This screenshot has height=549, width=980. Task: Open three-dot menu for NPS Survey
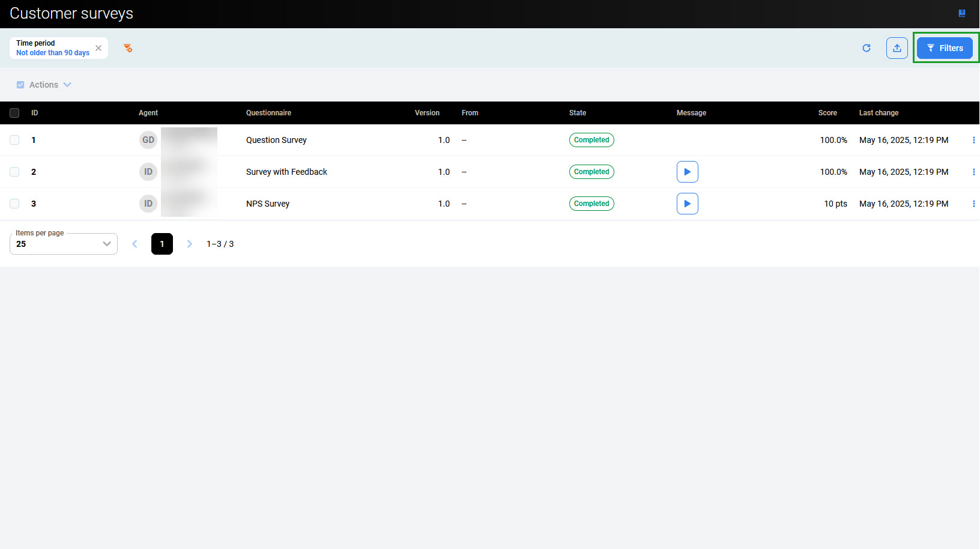pos(973,204)
